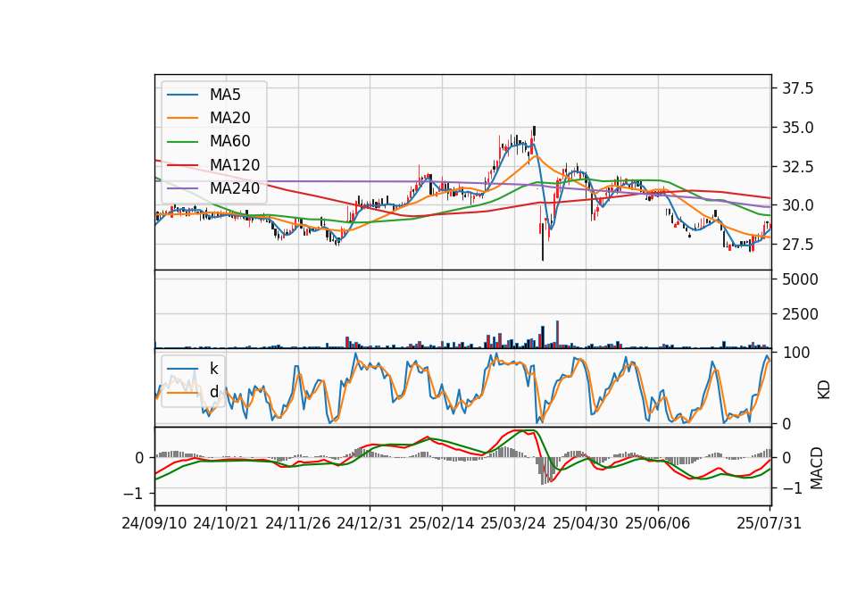Screen dimensions: 857x616
Task: Click the MACD axis title
Action: (816, 468)
